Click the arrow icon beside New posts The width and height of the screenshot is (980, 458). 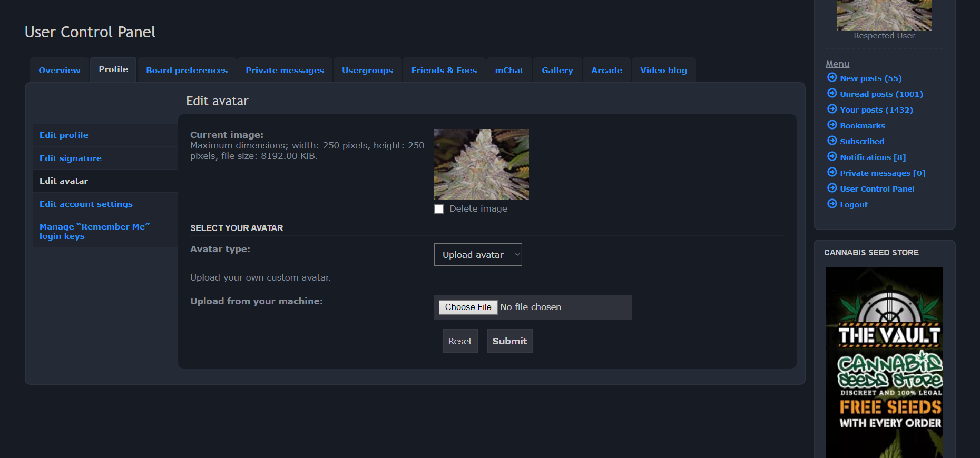pyautogui.click(x=832, y=78)
